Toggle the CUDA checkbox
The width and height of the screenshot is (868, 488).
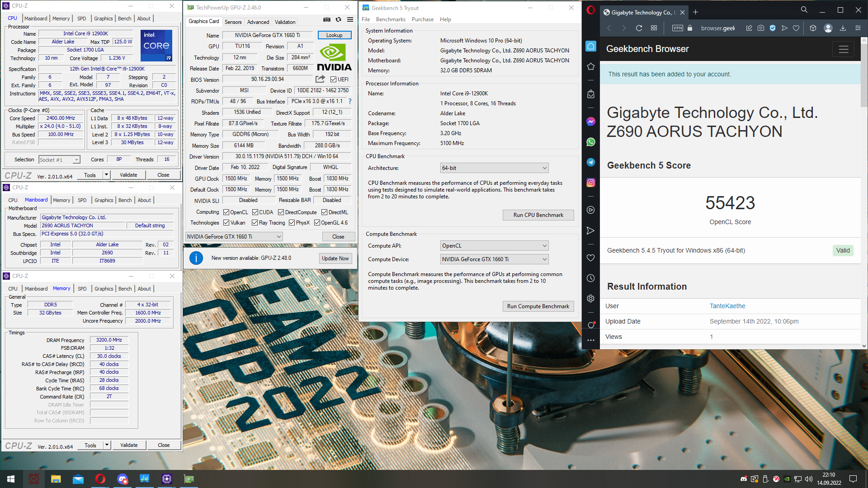point(255,212)
